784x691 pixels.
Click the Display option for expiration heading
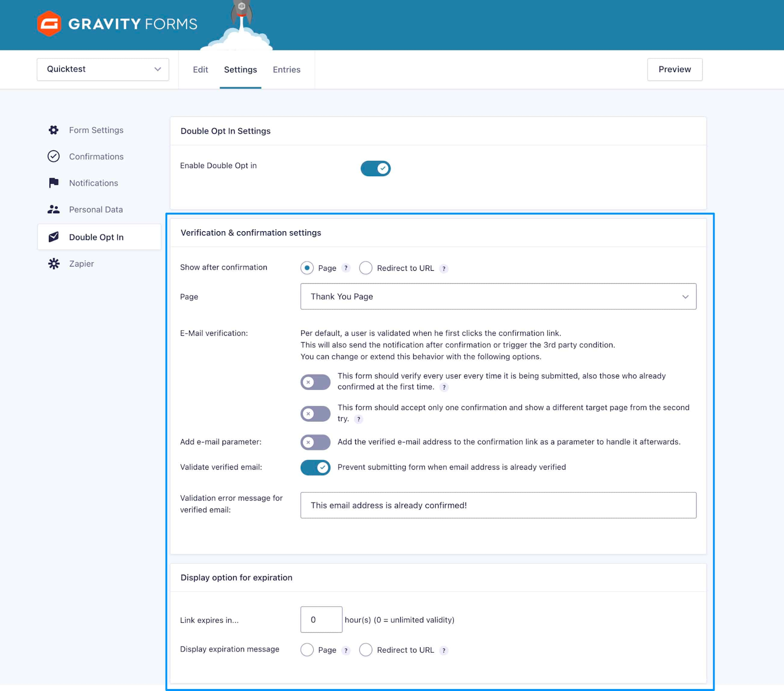(236, 577)
